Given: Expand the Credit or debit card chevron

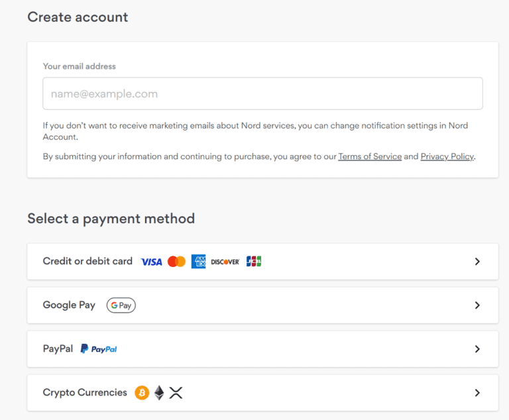Looking at the screenshot, I should pos(477,262).
